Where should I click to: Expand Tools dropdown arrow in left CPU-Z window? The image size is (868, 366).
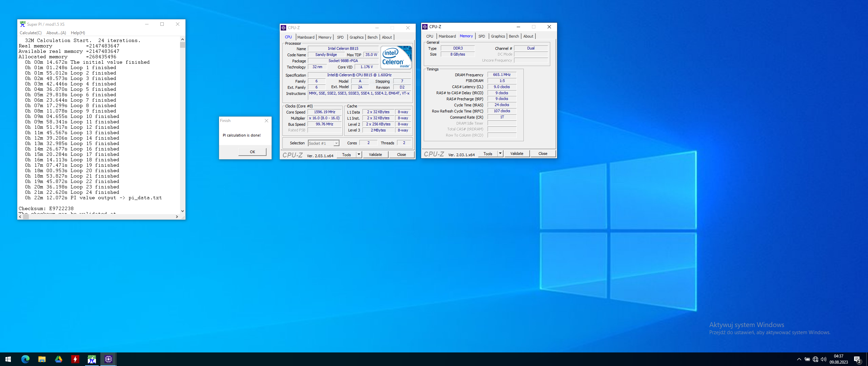(359, 155)
